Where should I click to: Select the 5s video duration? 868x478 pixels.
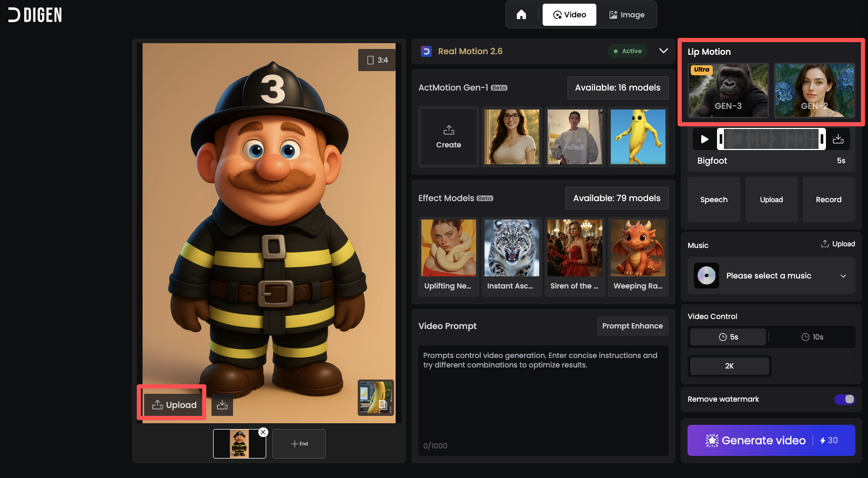728,337
